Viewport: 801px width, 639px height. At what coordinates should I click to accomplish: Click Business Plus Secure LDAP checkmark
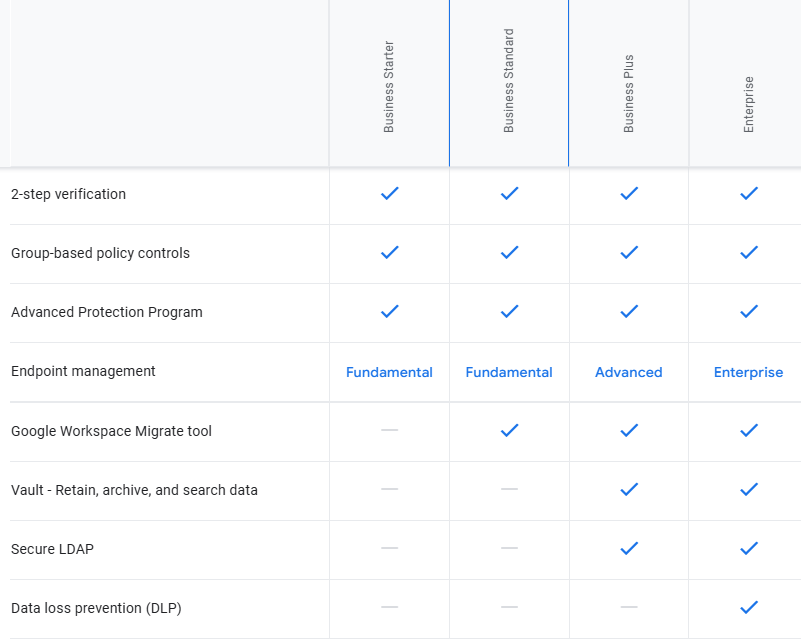tap(629, 549)
